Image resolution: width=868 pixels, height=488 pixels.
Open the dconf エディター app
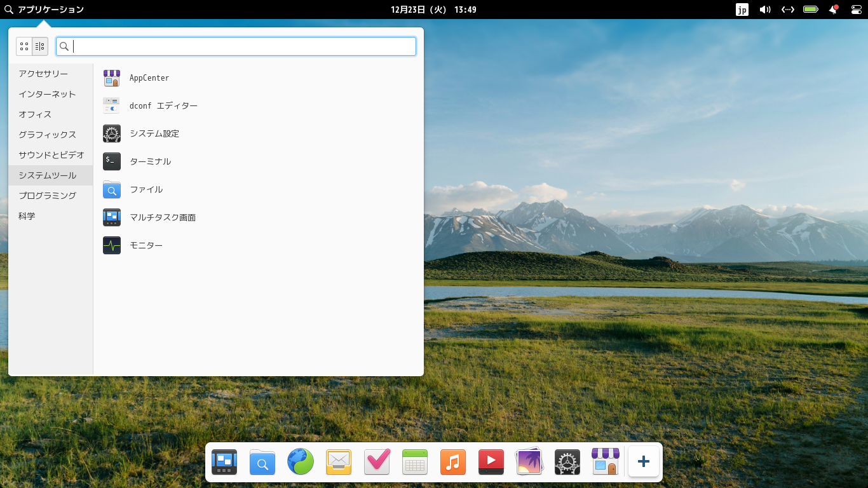click(x=163, y=105)
